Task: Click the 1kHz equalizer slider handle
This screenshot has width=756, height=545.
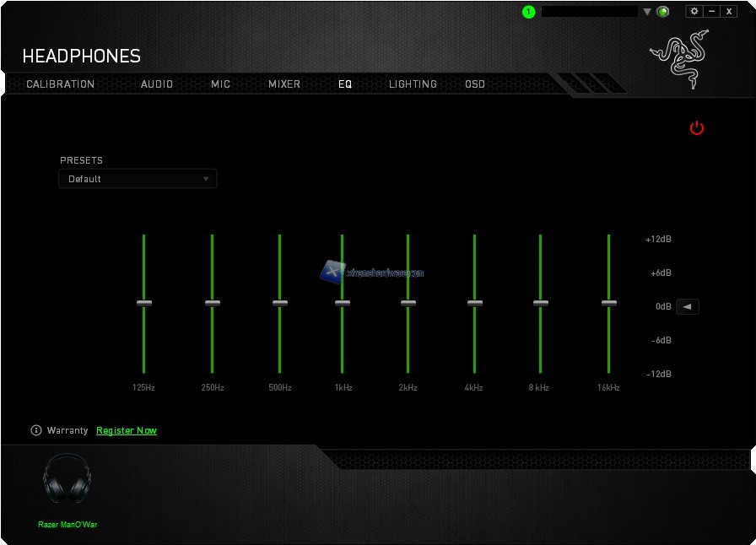Action: tap(342, 303)
